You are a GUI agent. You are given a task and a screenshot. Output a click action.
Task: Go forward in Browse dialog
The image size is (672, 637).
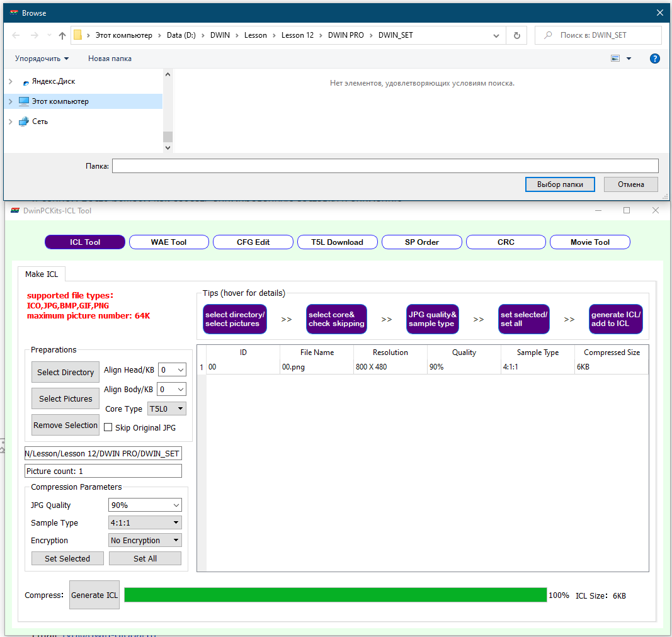(x=34, y=35)
